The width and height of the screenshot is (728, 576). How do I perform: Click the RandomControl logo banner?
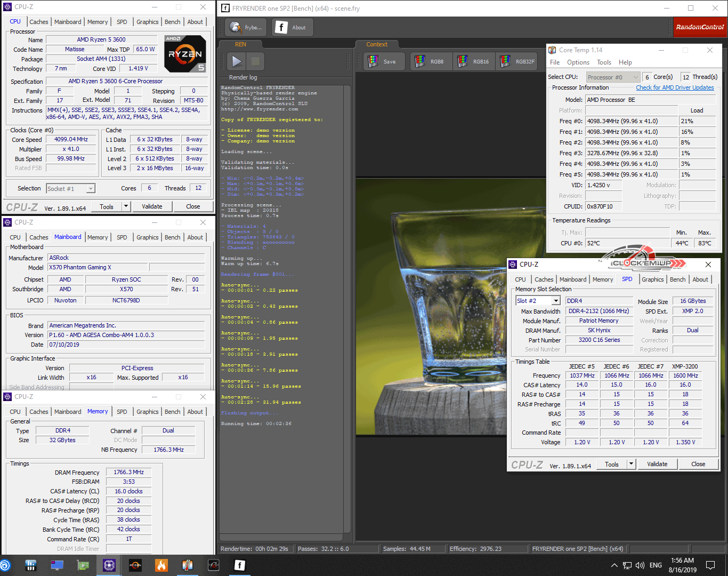point(700,27)
